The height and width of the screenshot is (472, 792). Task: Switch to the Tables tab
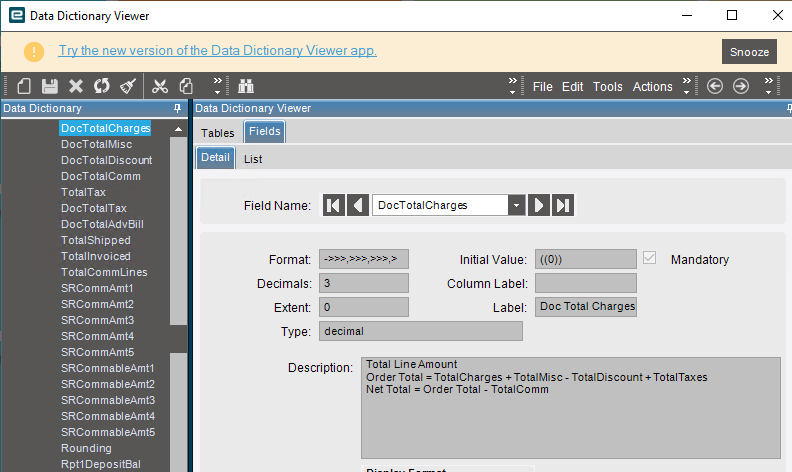218,132
